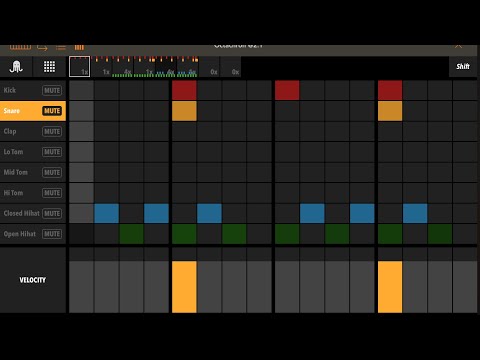
Task: Turn off Open Hihat step 5 green cell
Action: point(184,234)
